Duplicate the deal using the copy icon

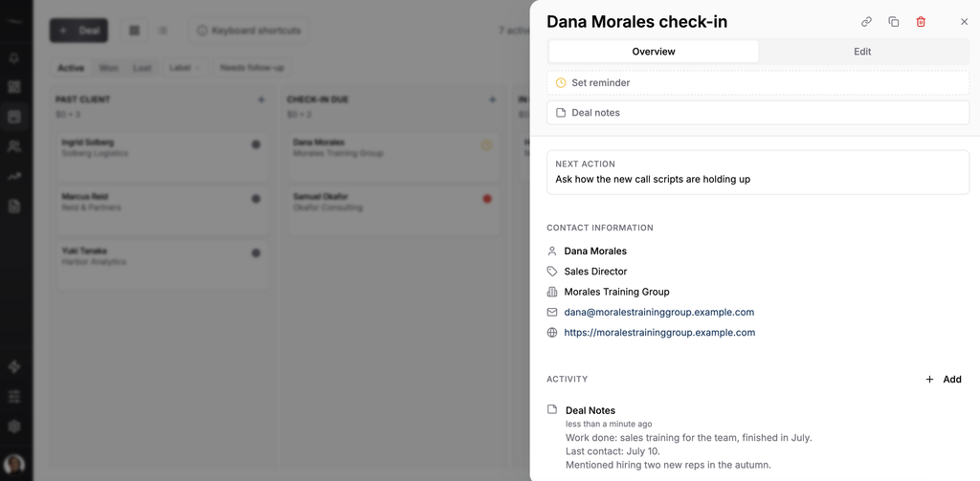click(x=894, y=22)
